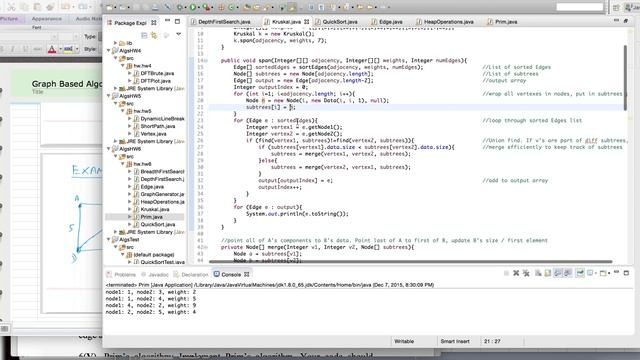This screenshot has height=360, width=640.
Task: Click the New Java Package icon
Action: [222, 7]
